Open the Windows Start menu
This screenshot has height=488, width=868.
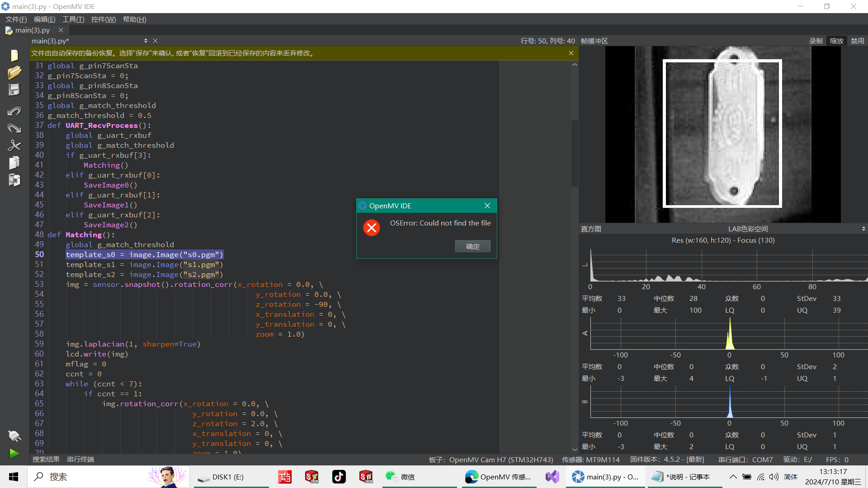coord(14,477)
